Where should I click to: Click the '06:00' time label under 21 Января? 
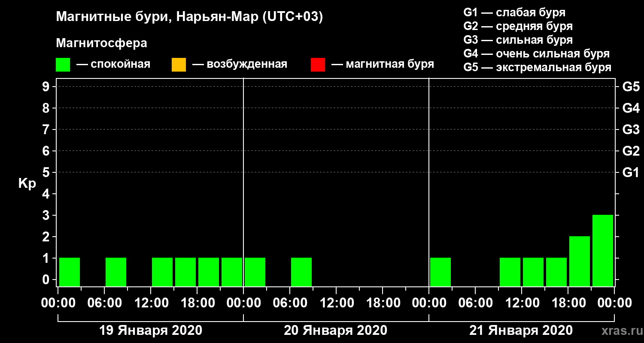click(x=475, y=303)
